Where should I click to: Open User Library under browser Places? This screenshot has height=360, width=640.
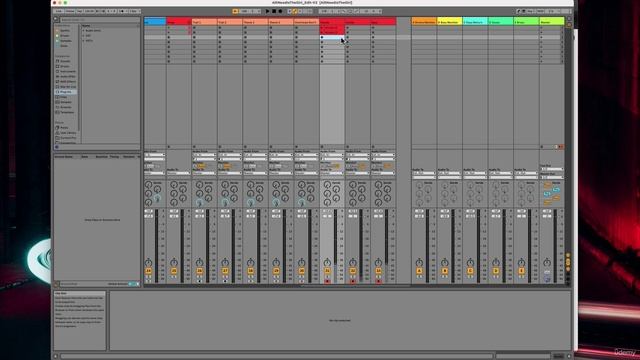point(67,133)
